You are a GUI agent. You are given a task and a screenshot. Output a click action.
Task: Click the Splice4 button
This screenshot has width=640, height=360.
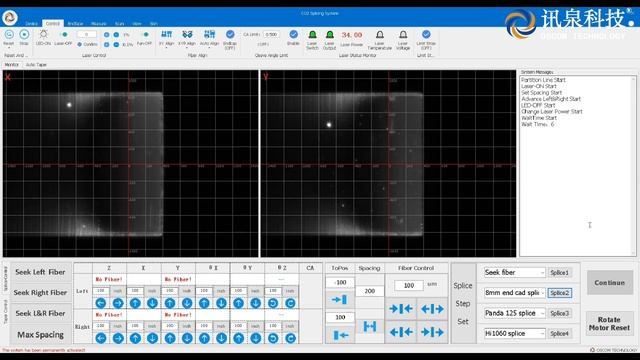(559, 333)
